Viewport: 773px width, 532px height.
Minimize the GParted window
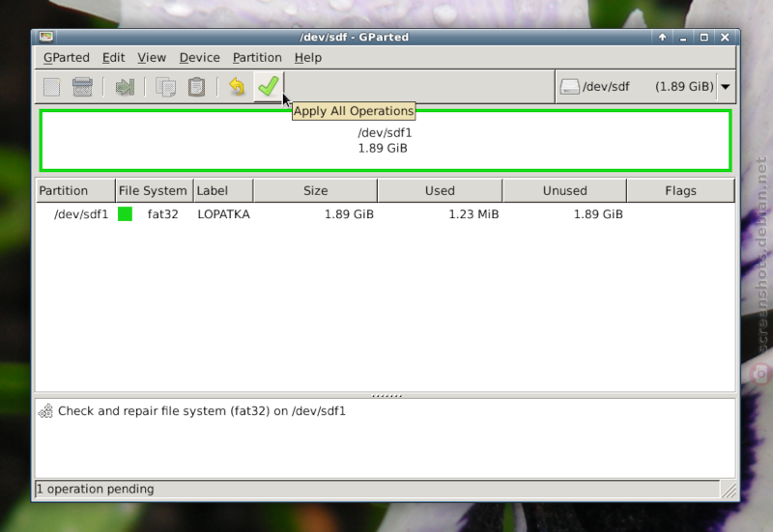pos(683,38)
